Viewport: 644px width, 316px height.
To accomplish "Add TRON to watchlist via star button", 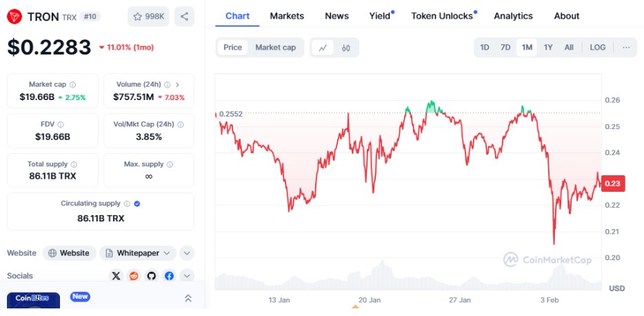I will click(148, 16).
